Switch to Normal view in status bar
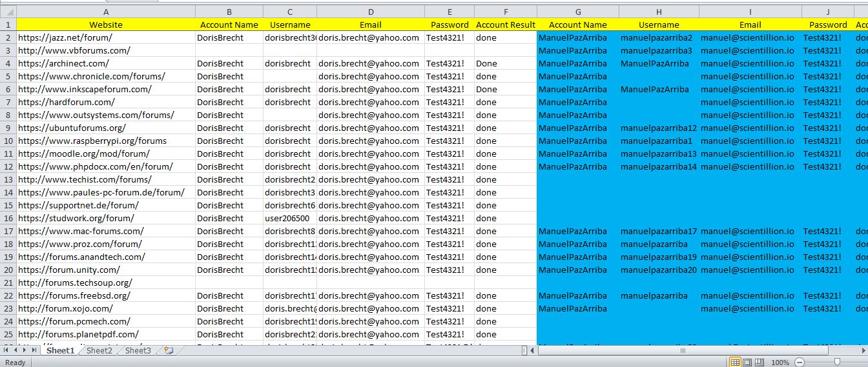Viewport: 868px width, 367px height. (735, 362)
